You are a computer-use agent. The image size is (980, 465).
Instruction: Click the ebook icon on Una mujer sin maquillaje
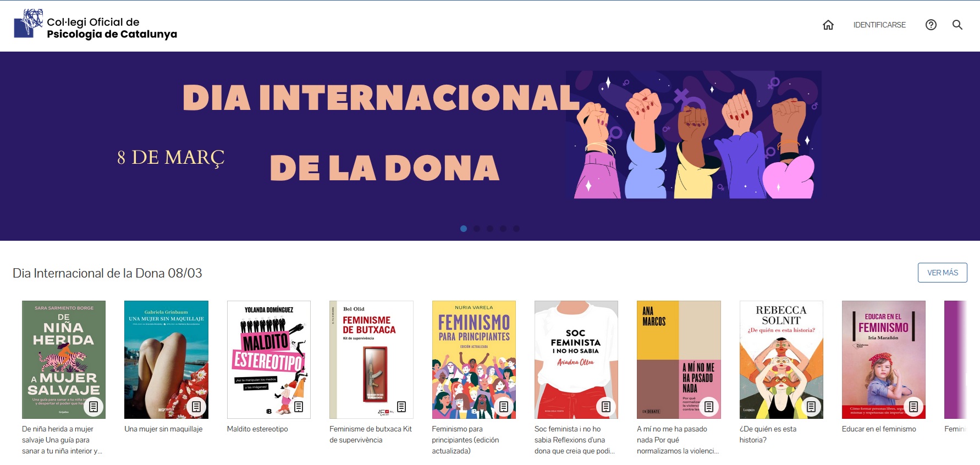click(196, 407)
